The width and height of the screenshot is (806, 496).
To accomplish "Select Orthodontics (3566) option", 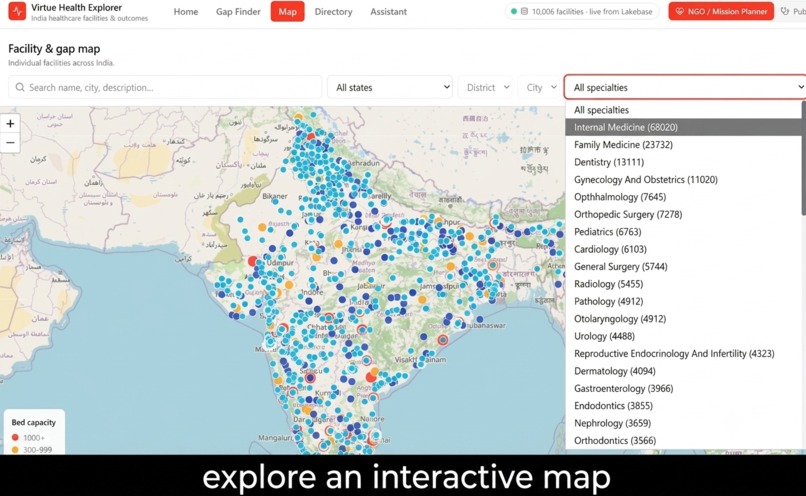I will [x=683, y=440].
